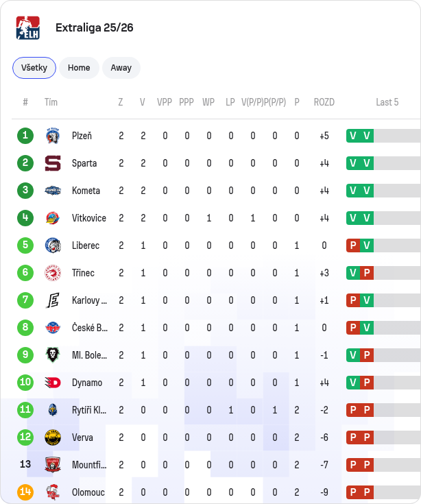Open the Verva team logo
This screenshot has width=421, height=504.
point(53,437)
